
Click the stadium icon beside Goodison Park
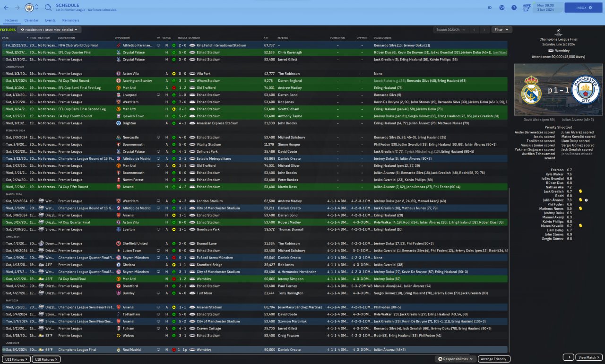click(x=192, y=229)
